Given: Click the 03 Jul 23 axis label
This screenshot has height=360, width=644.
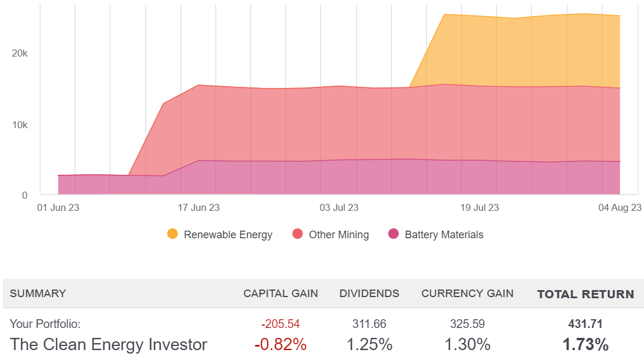Looking at the screenshot, I should 339,207.
